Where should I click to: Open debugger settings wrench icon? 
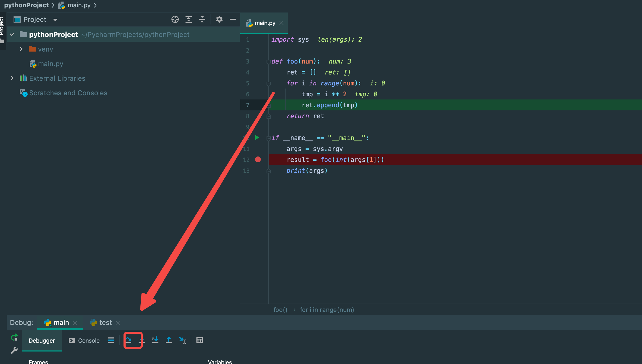[x=14, y=350]
